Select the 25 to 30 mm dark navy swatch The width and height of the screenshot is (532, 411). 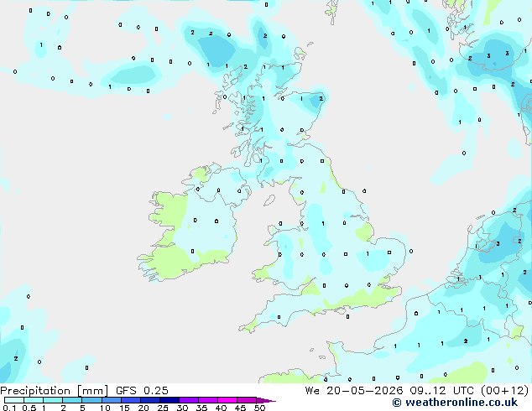(x=170, y=400)
